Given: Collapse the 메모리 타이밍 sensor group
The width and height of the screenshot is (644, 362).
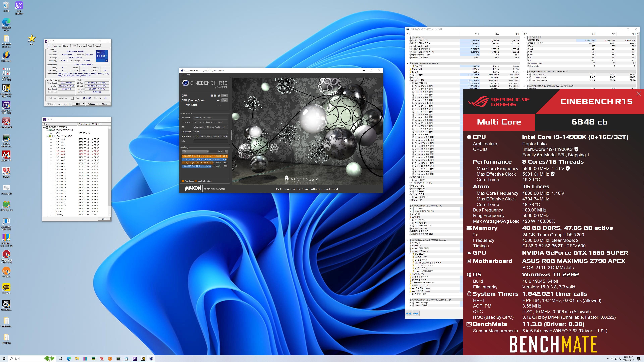Looking at the screenshot, I should [524, 38].
